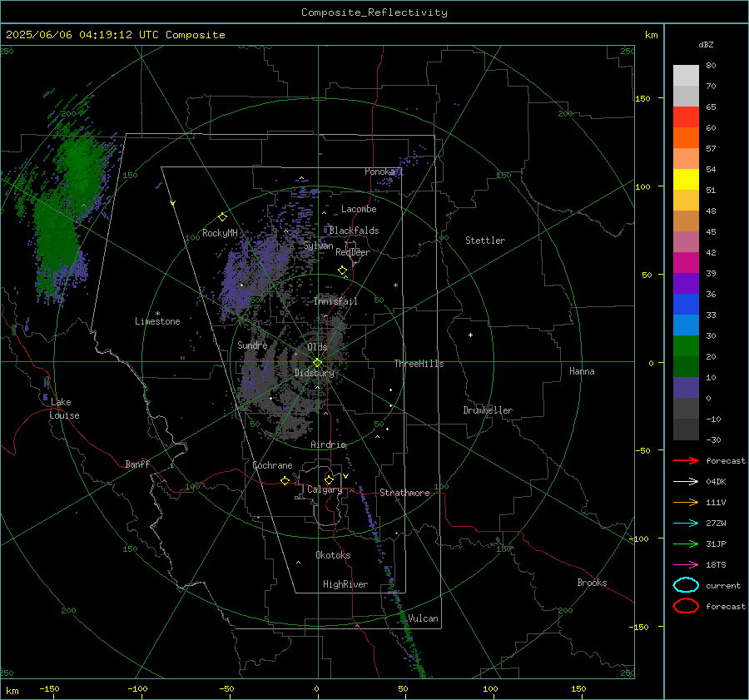Click the Banff map label
Viewport: 749px width, 700px height.
(x=137, y=464)
